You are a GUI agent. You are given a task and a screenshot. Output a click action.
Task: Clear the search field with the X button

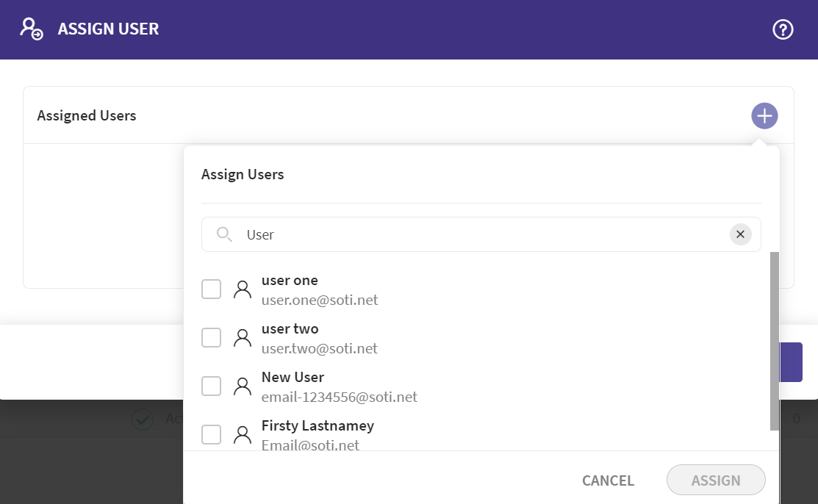[740, 234]
